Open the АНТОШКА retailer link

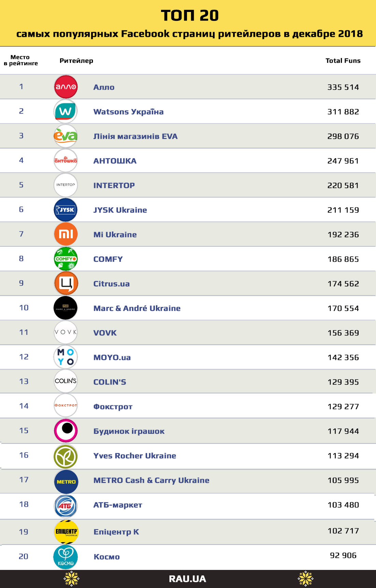pyautogui.click(x=115, y=161)
